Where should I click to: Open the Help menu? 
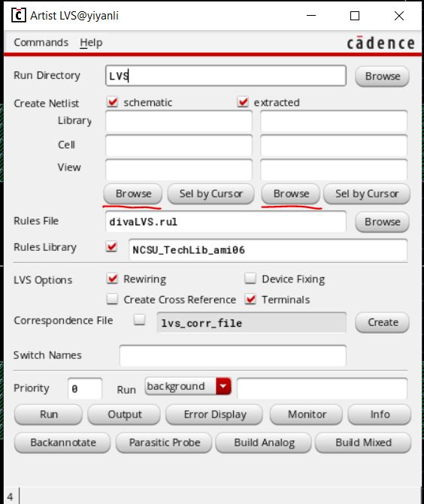(91, 42)
